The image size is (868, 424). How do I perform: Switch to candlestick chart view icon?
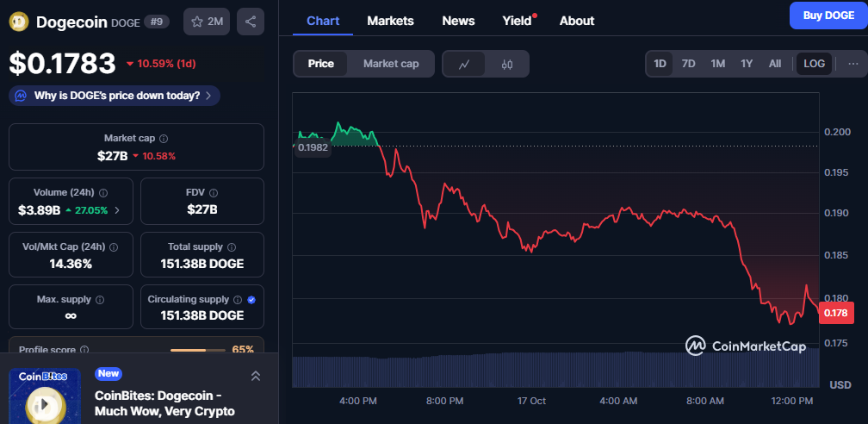(507, 64)
